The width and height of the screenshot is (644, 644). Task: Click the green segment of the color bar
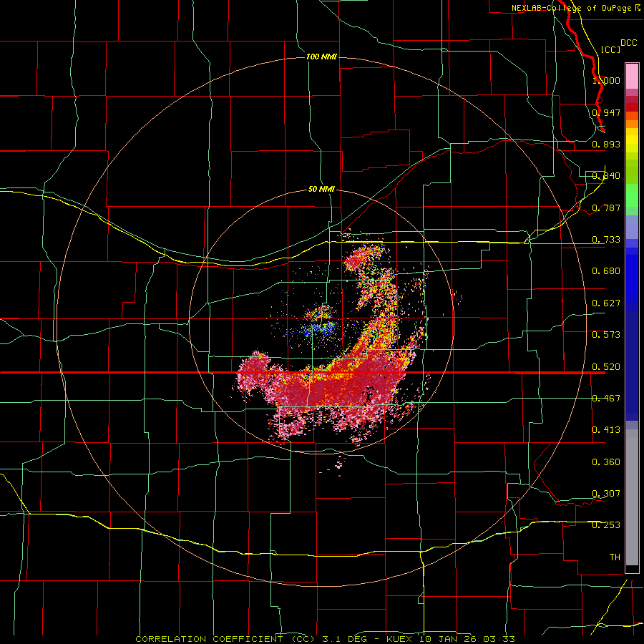click(x=632, y=195)
